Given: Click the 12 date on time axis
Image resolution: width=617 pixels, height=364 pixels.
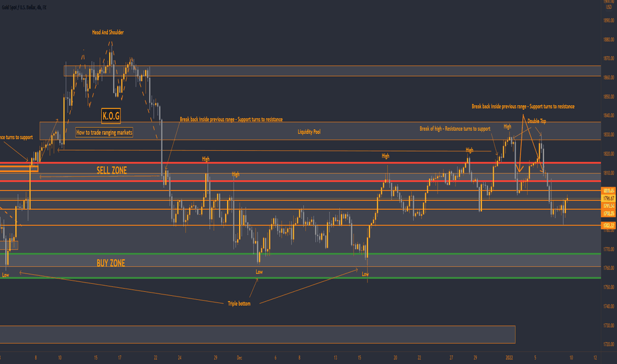Looking at the screenshot, I should point(595,357).
